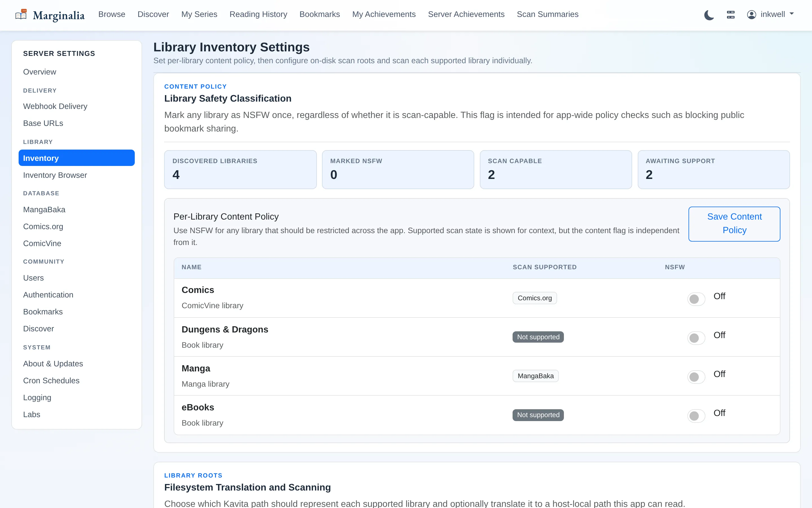This screenshot has width=812, height=508.
Task: Open Bookmarks in top navigation
Action: pyautogui.click(x=319, y=14)
